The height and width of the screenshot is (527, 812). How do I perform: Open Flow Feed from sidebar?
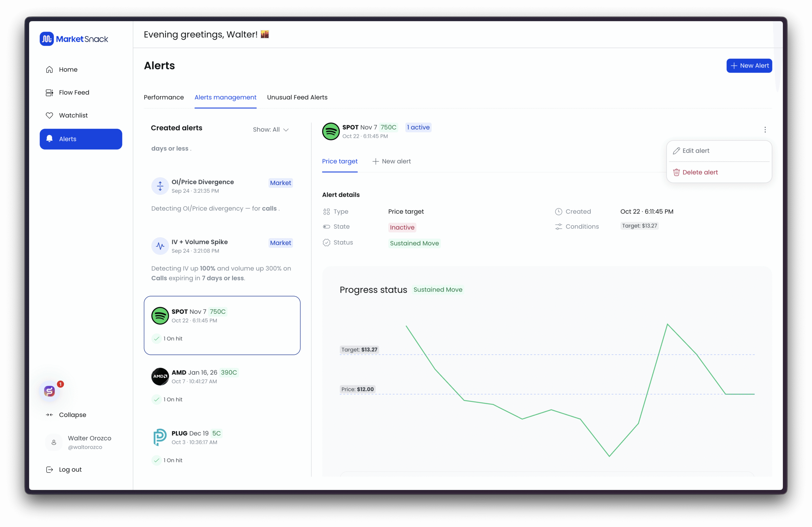tap(74, 93)
